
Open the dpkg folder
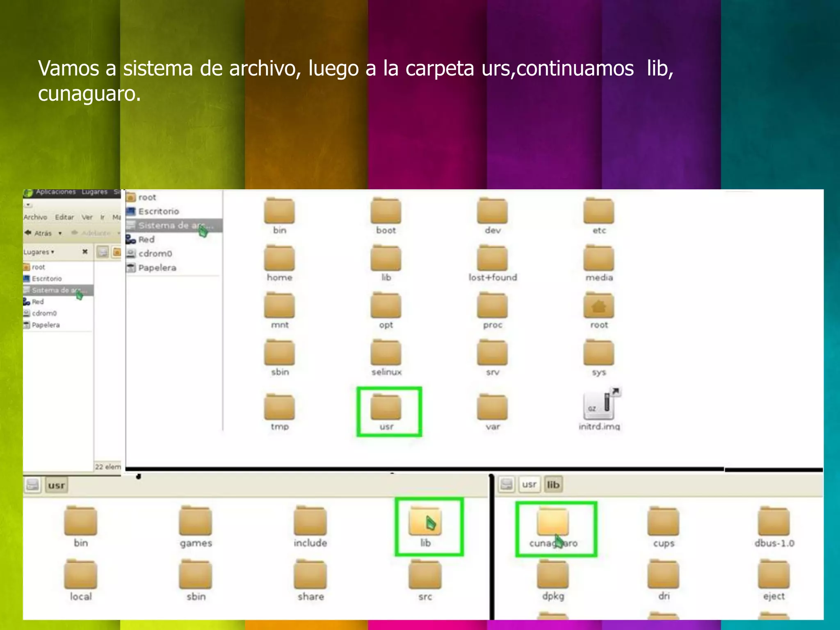pos(553,581)
